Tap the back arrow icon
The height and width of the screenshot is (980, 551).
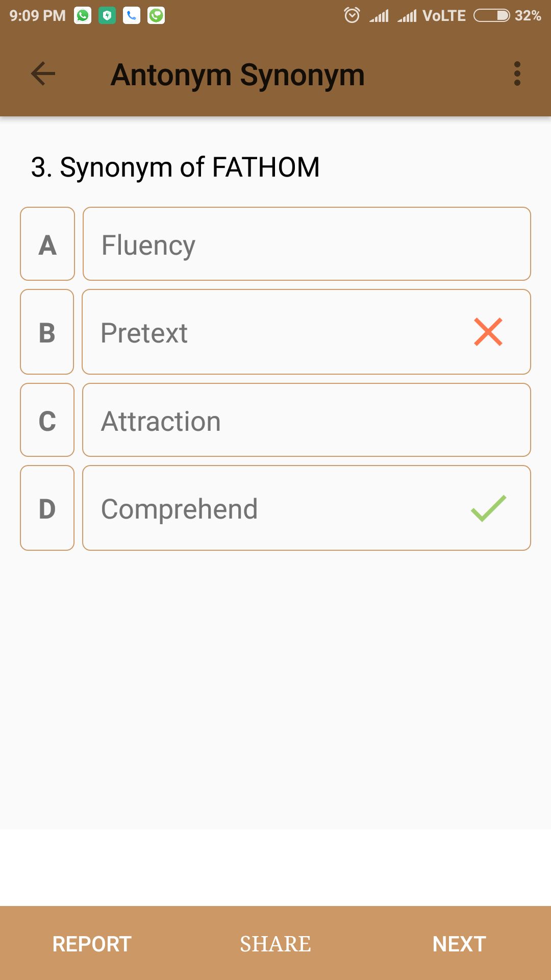tap(43, 75)
